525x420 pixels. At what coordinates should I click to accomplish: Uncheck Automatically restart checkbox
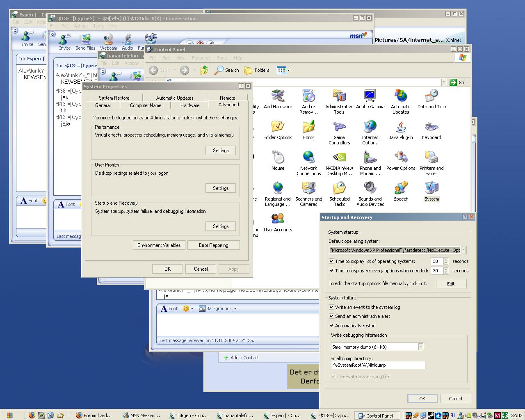pyautogui.click(x=332, y=326)
